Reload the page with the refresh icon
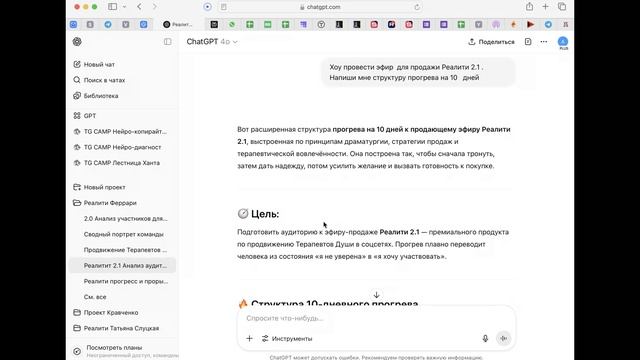This screenshot has width=640, height=360. click(417, 7)
